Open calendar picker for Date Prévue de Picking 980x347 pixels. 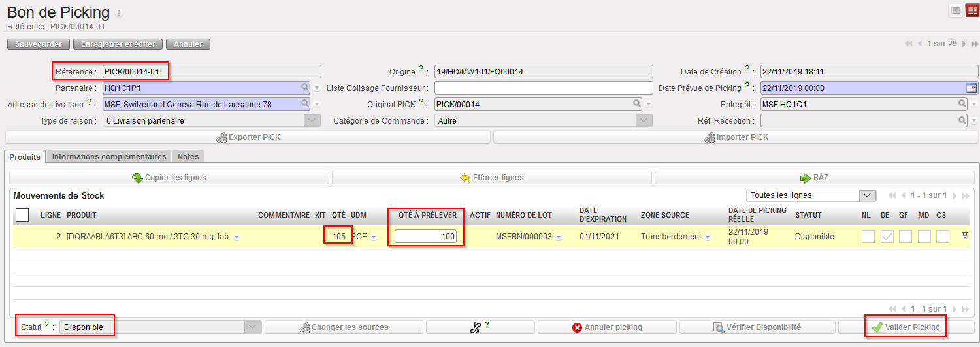(971, 88)
